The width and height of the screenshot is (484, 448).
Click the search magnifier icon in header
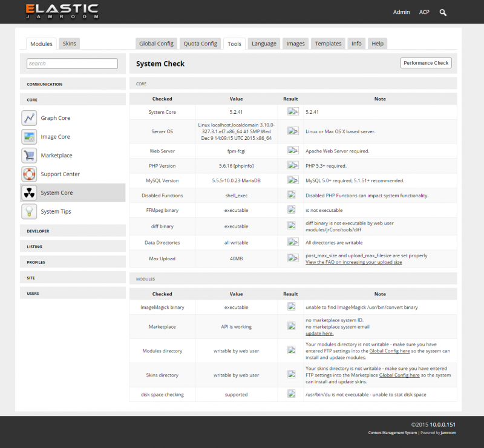click(443, 12)
